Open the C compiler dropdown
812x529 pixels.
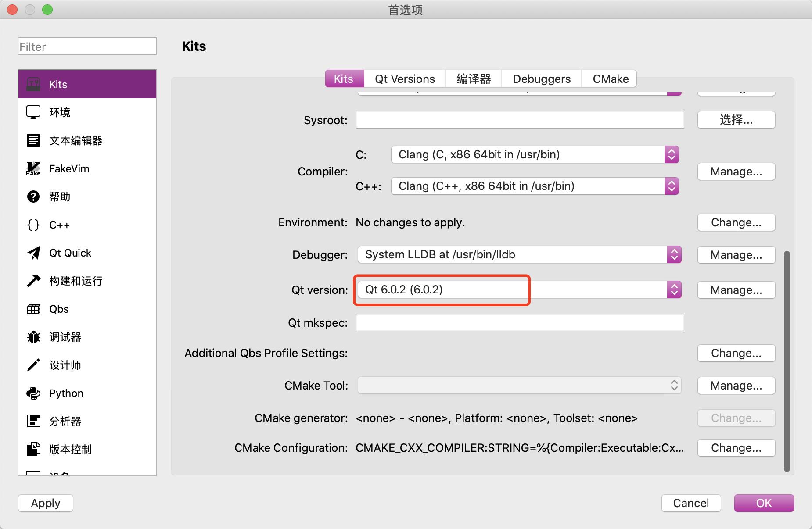535,154
